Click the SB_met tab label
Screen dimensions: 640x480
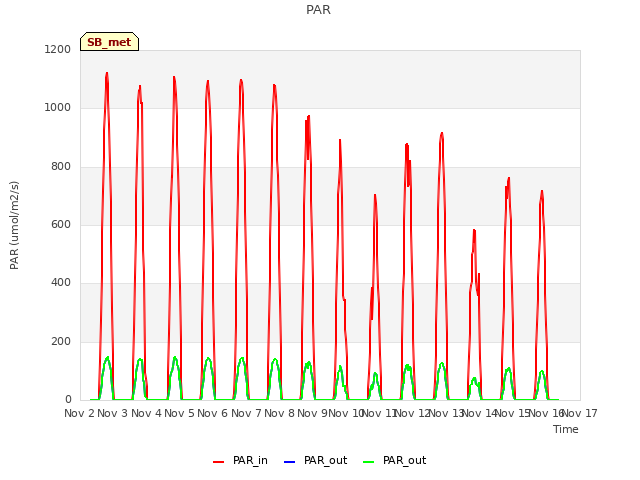109,42
